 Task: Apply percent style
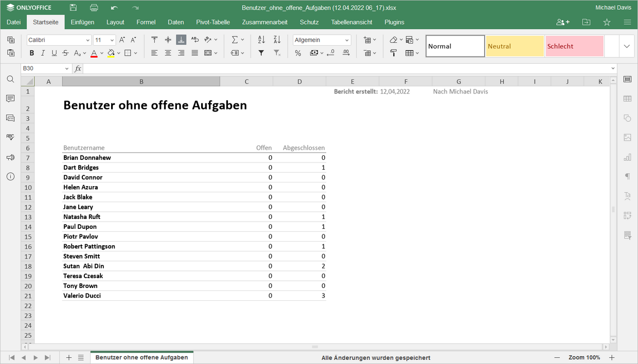coord(298,53)
